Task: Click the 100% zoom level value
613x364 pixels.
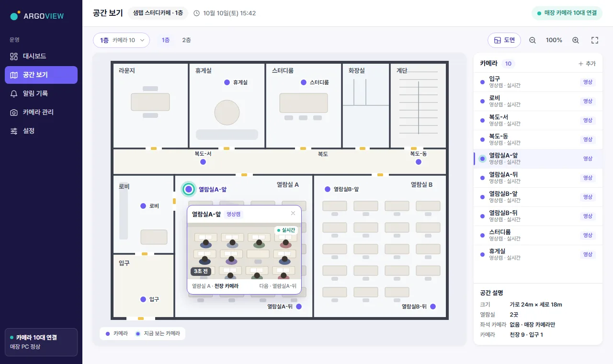Action: tap(554, 40)
